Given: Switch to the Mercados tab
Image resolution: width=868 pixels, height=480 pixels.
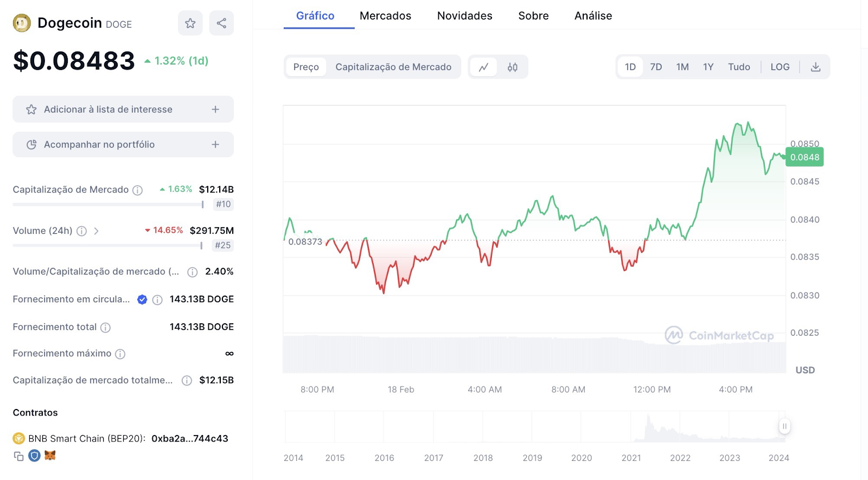Looking at the screenshot, I should [x=385, y=16].
